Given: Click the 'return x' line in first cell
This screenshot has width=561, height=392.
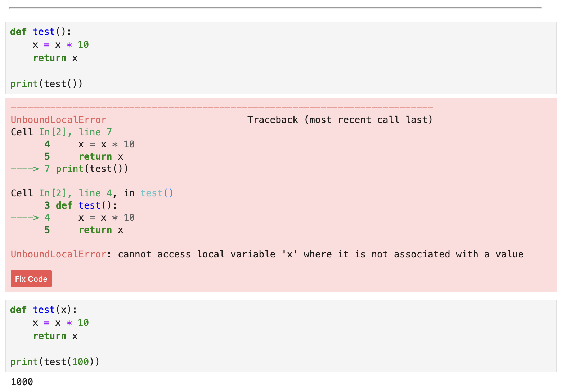Looking at the screenshot, I should pyautogui.click(x=55, y=58).
